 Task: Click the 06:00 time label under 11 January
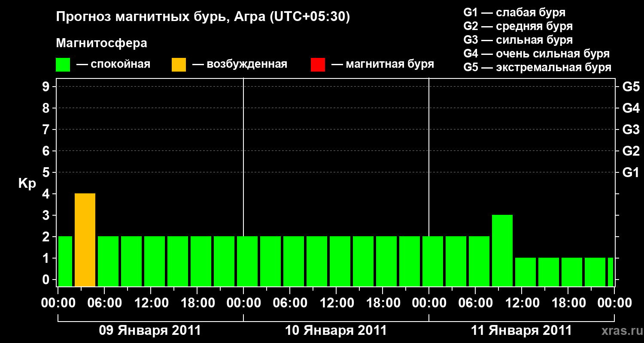coord(475,303)
